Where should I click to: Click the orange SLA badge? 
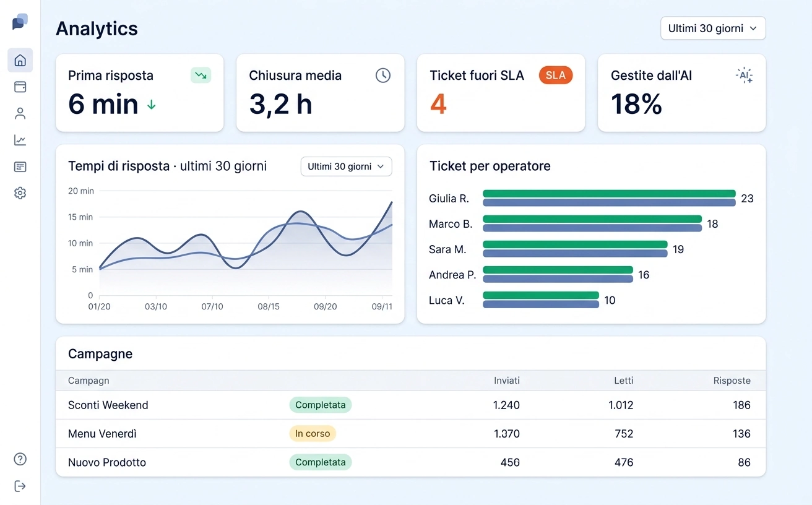tap(556, 76)
